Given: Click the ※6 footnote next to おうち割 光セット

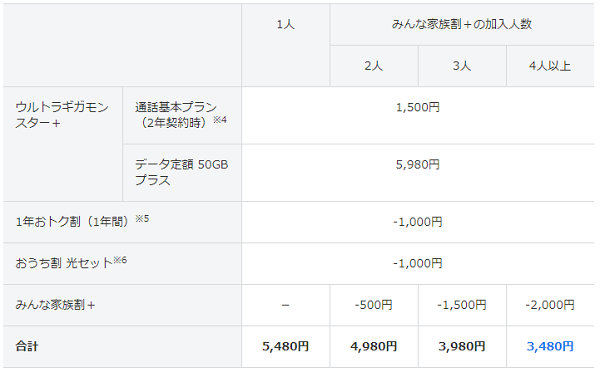Looking at the screenshot, I should (x=120, y=260).
